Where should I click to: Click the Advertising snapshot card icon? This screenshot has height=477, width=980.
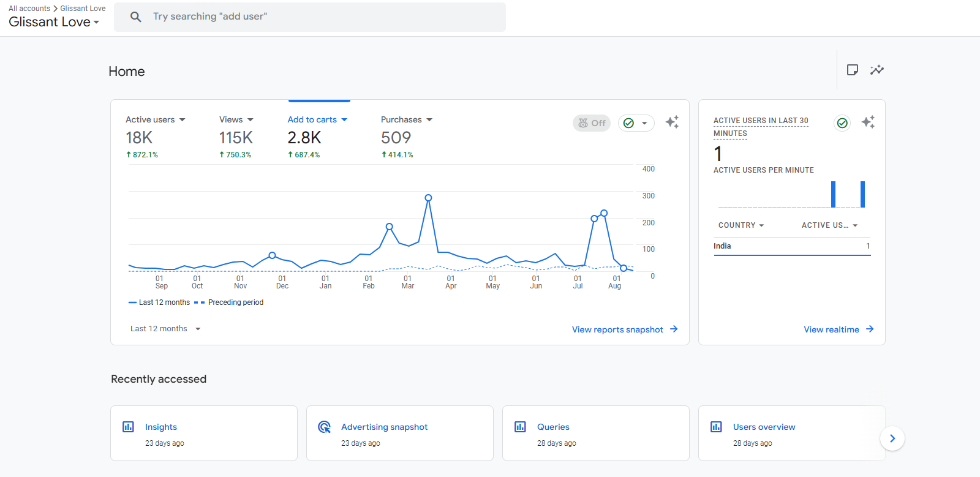click(324, 427)
